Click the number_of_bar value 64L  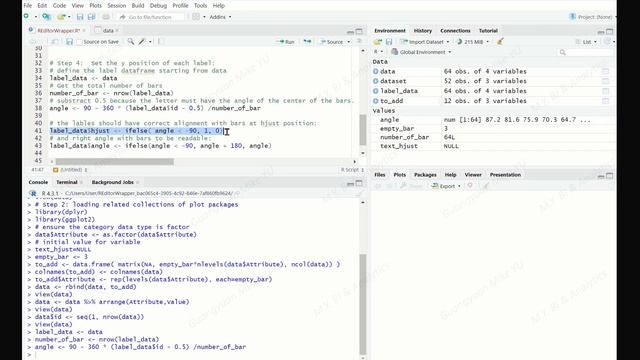[449, 137]
